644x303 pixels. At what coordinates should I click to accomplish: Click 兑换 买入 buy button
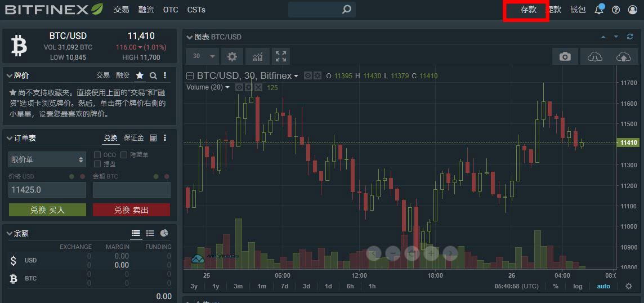[48, 210]
